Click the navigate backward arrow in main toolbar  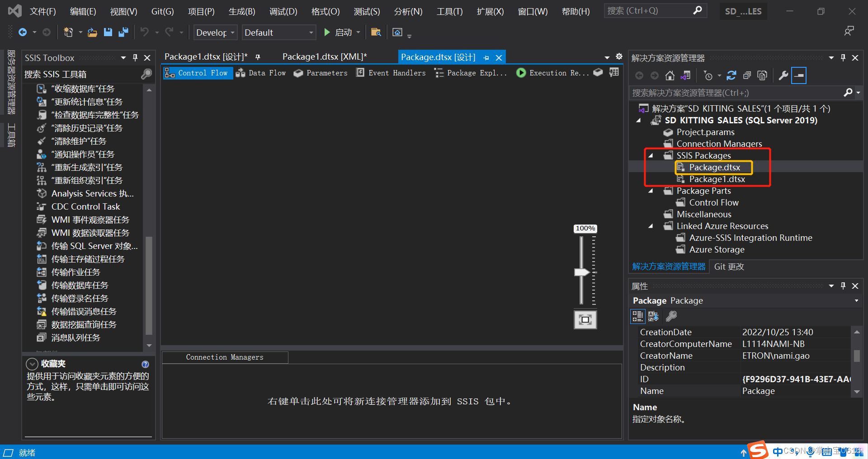(x=22, y=33)
